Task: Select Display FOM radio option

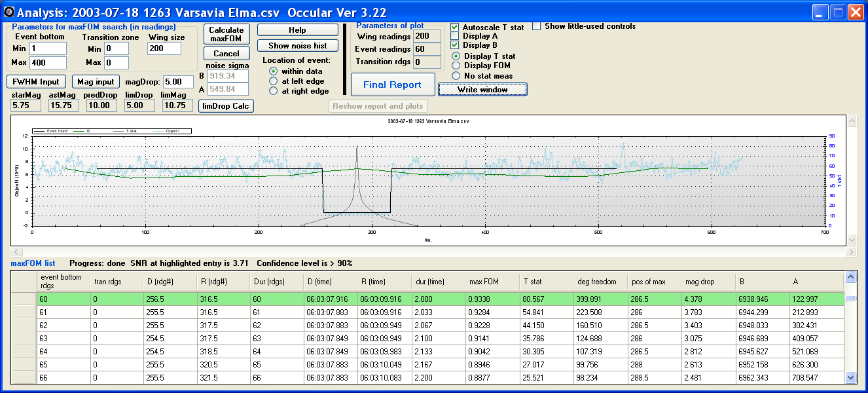Action: coord(456,65)
